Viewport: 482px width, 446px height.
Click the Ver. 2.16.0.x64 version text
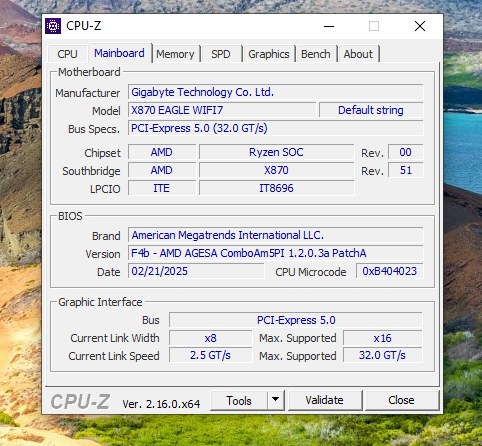click(161, 404)
